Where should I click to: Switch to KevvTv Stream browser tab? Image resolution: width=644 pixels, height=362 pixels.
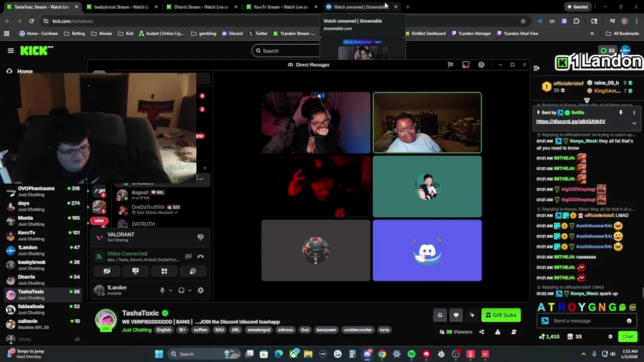point(280,7)
